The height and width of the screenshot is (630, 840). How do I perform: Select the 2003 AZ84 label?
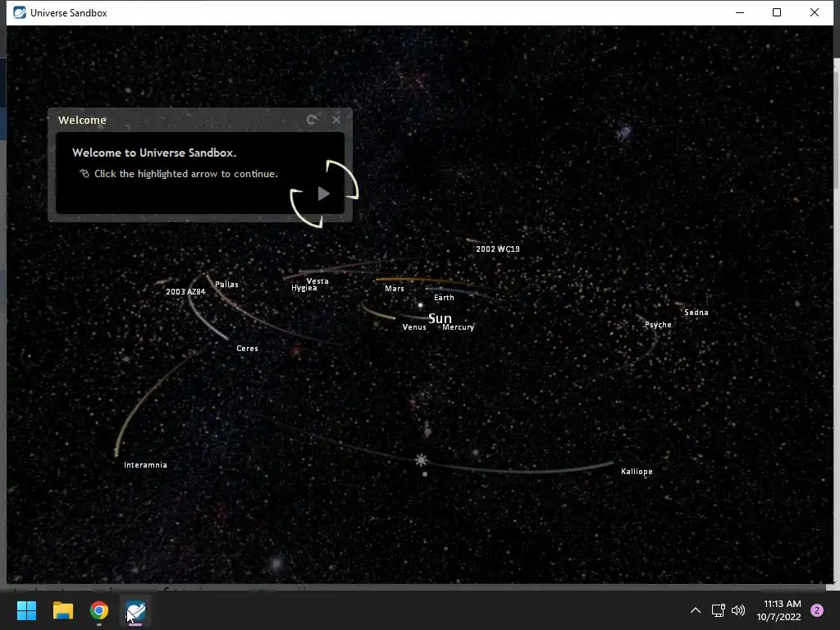click(185, 291)
